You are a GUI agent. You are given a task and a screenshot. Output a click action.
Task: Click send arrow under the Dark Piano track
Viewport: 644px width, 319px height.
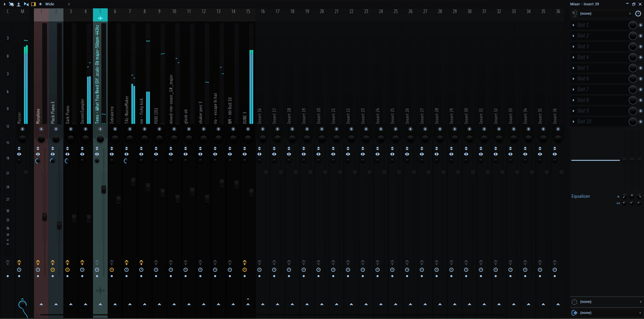coord(71,304)
